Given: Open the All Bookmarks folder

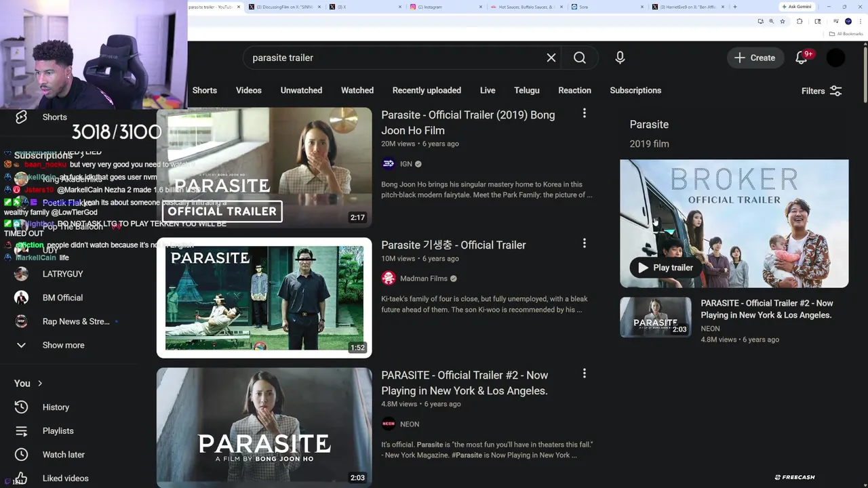Looking at the screenshot, I should point(846,33).
